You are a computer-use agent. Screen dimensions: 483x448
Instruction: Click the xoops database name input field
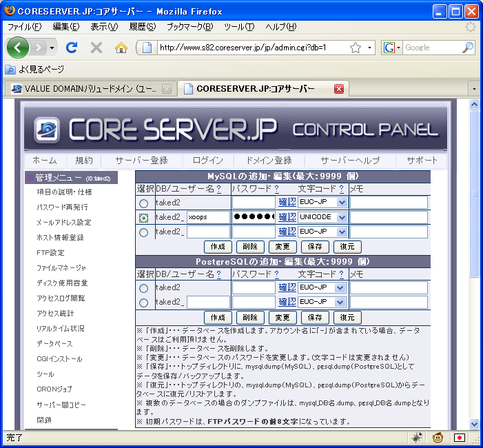(207, 217)
